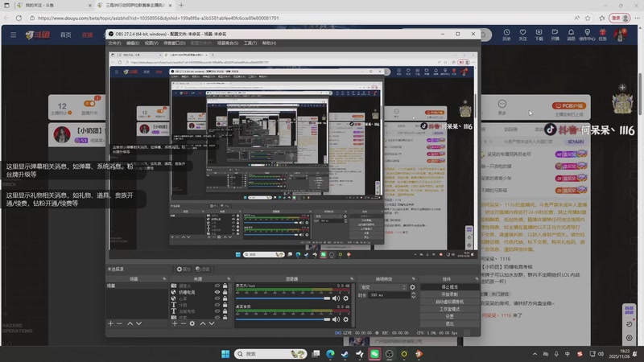
Task: Toggle visibility of 奶糖电竞 source
Action: pyautogui.click(x=217, y=292)
